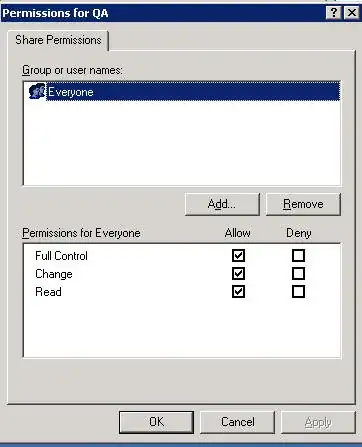Uncheck Allow for Full Control
The height and width of the screenshot is (447, 362).
pyautogui.click(x=238, y=256)
